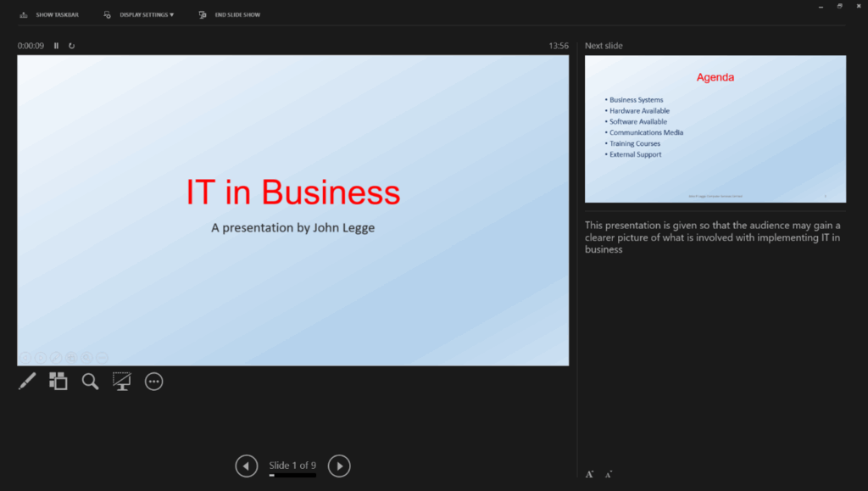The height and width of the screenshot is (491, 868).
Task: Expand pen options from ellipsis icon
Action: (x=153, y=381)
